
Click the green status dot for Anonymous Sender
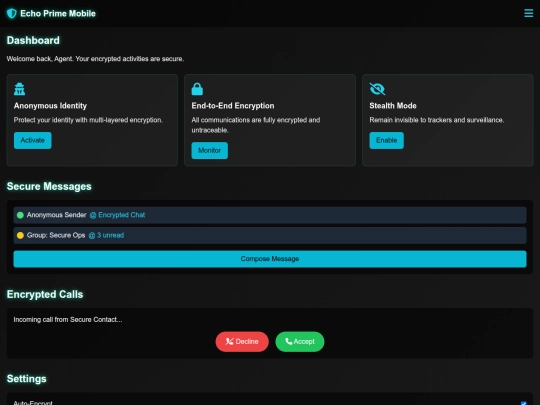20,215
